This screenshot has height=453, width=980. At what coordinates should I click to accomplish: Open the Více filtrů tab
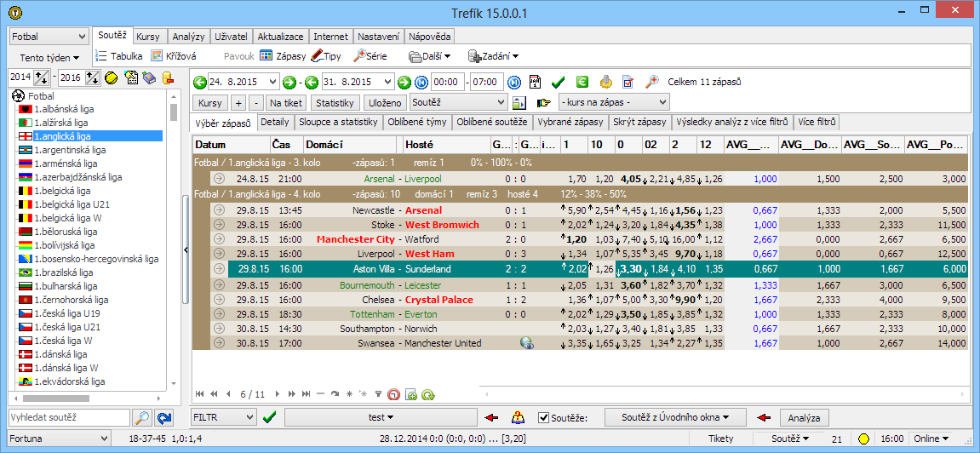click(817, 122)
